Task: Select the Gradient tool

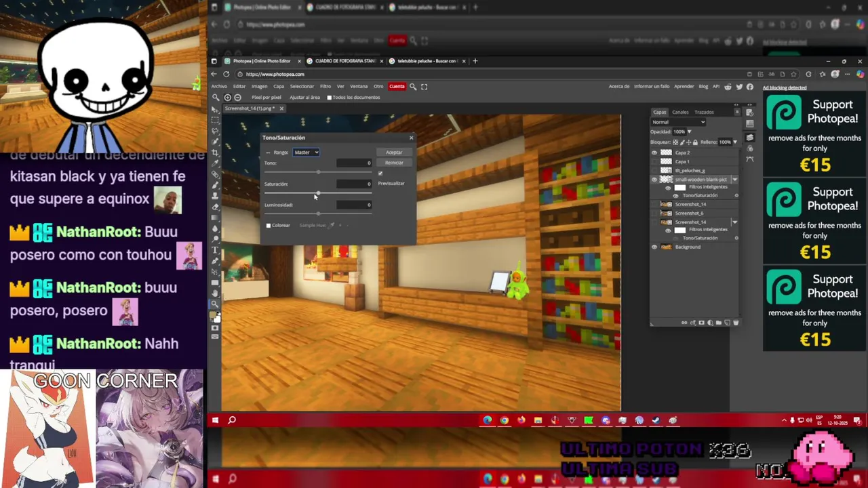Action: coord(215,218)
